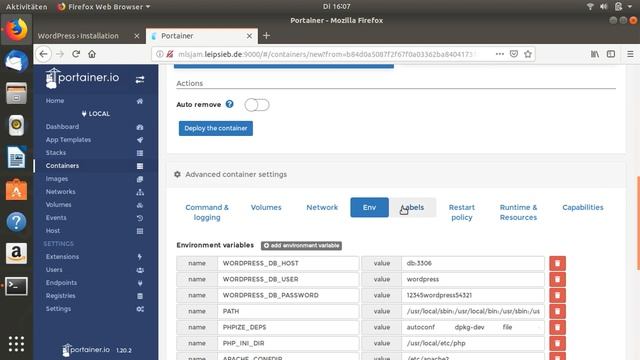Go to the browser home page icon
The width and height of the screenshot is (640, 360).
[x=92, y=54]
